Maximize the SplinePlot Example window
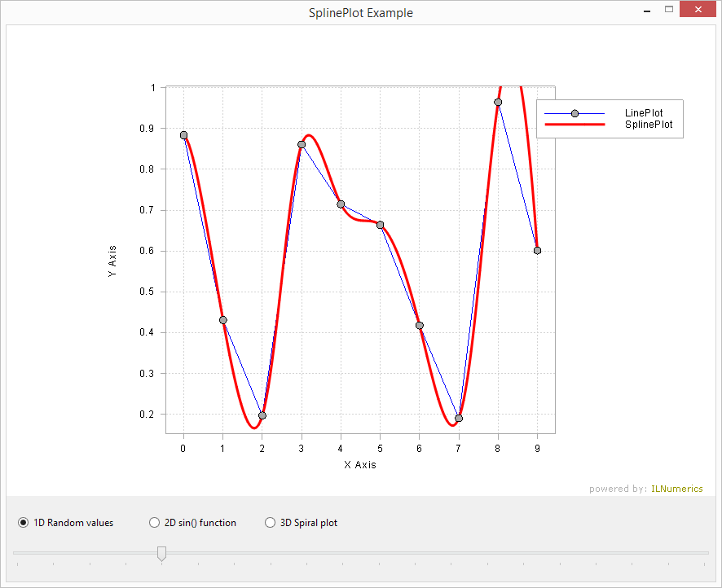The height and width of the screenshot is (588, 722). [669, 10]
